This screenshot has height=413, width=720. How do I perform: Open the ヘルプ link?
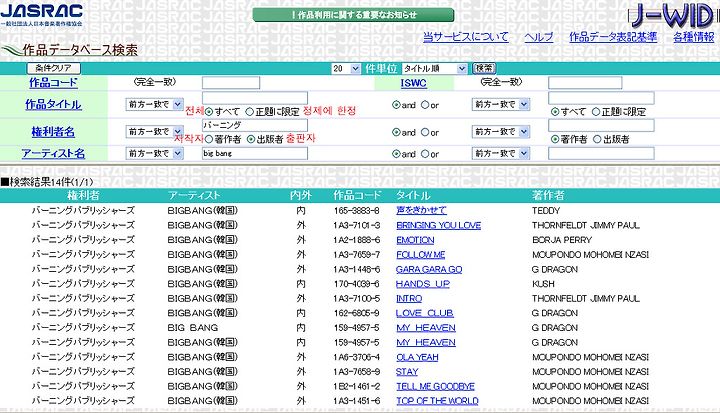[539, 37]
